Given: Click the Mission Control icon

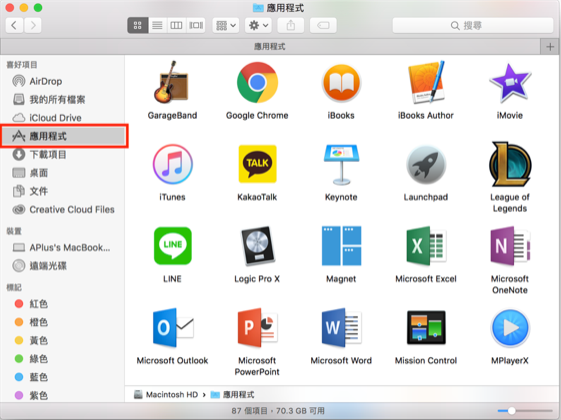Looking at the screenshot, I should (x=426, y=328).
